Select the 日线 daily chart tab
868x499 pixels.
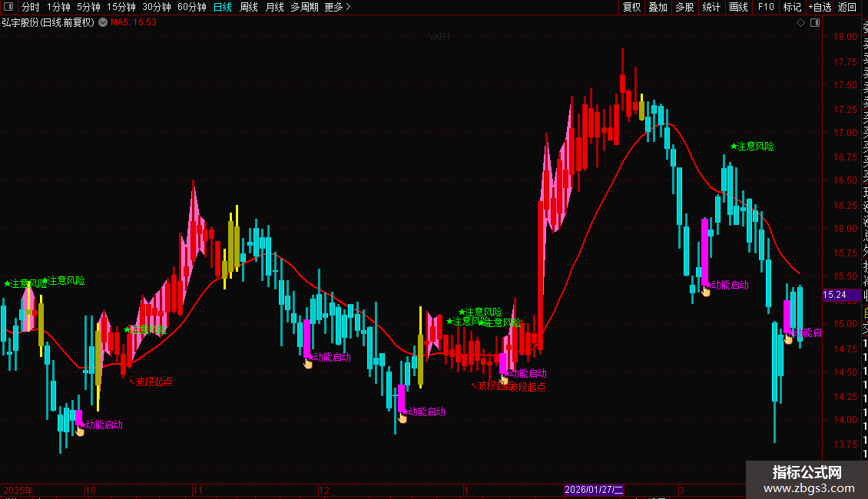click(x=223, y=7)
